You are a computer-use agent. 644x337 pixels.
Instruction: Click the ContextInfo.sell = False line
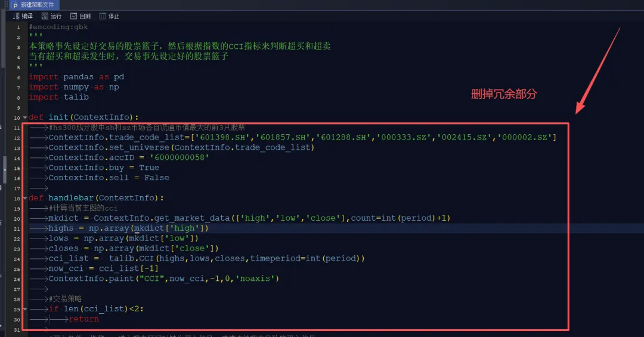pos(109,178)
